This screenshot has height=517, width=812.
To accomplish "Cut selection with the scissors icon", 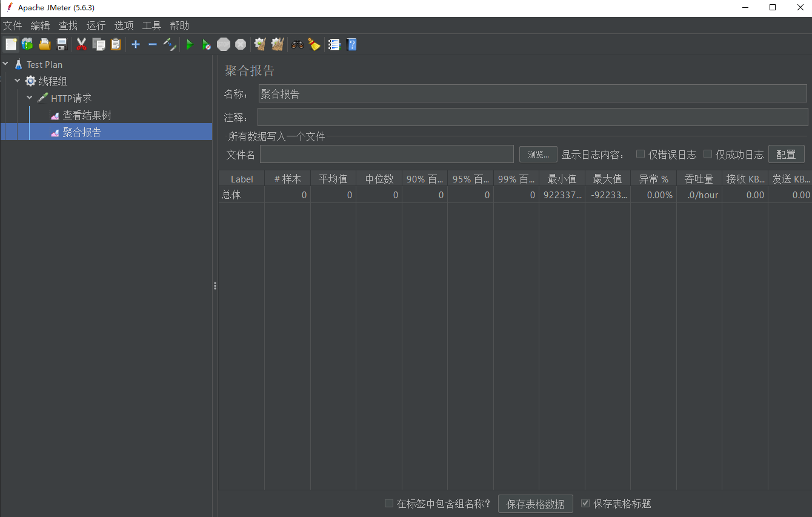I will click(81, 44).
